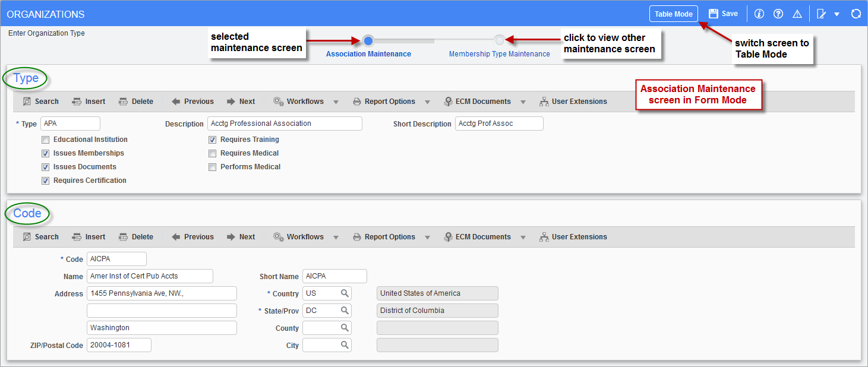Expand the notes dropdown arrow in header
This screenshot has height=367, width=868.
837,14
